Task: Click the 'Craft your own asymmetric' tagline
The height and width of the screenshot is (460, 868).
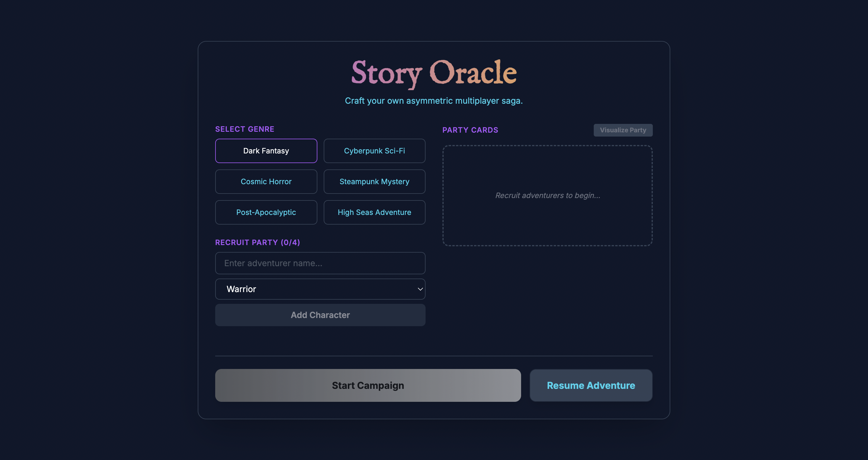Action: pos(434,101)
